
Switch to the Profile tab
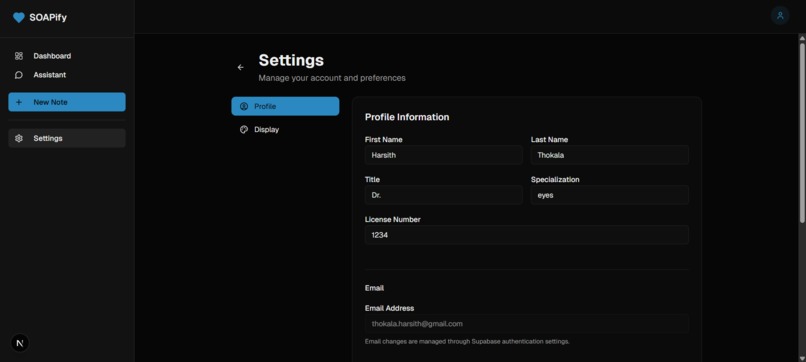(285, 106)
